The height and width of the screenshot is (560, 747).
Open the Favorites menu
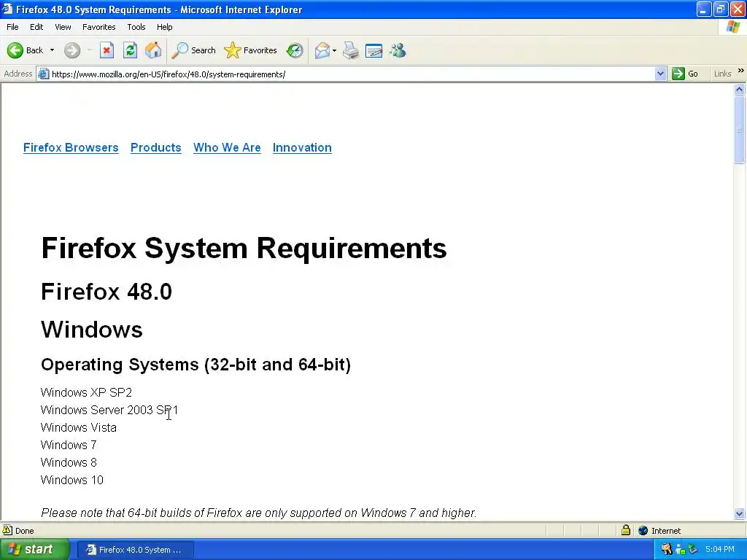pyautogui.click(x=99, y=27)
